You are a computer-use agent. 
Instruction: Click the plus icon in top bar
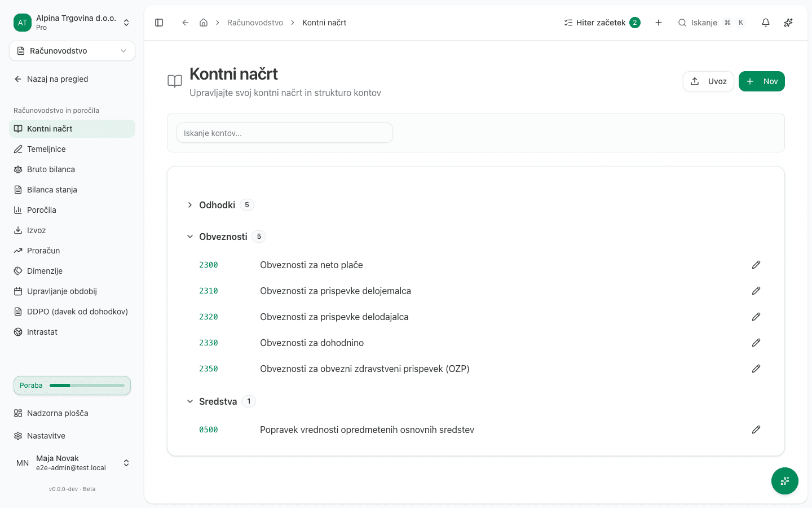tap(659, 23)
